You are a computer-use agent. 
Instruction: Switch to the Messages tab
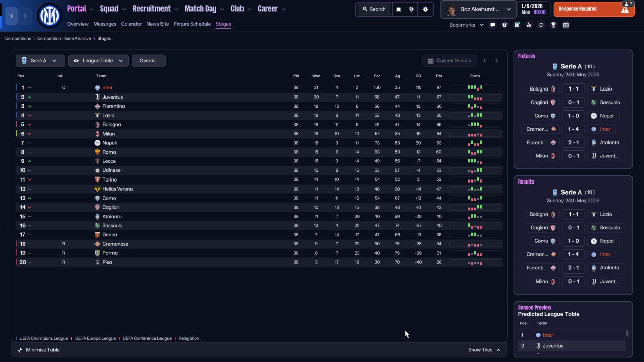(105, 24)
